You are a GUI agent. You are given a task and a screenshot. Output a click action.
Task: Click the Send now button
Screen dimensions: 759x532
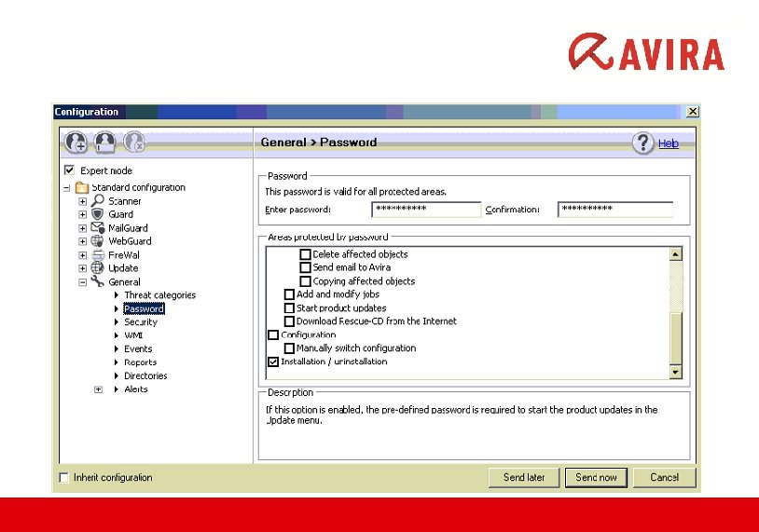tap(596, 478)
